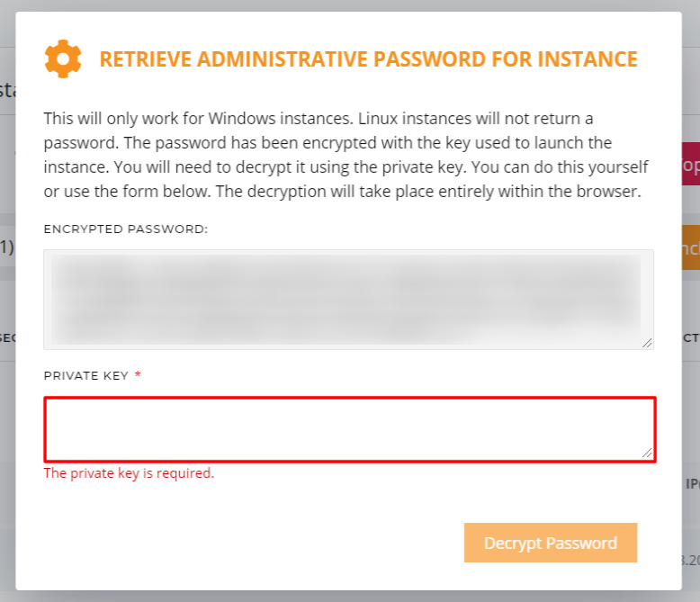The width and height of the screenshot is (700, 602).
Task: Click the PRIVATE KEY field label
Action: (x=86, y=376)
